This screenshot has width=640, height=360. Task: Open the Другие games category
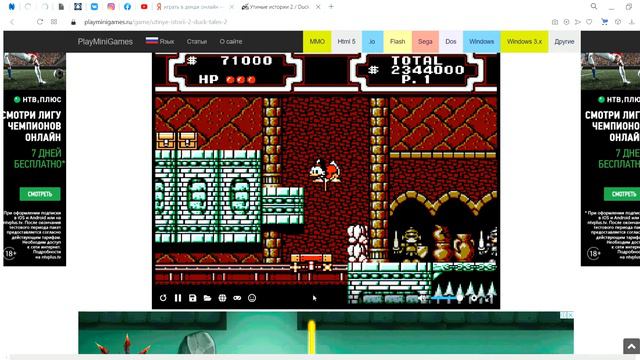coord(564,42)
